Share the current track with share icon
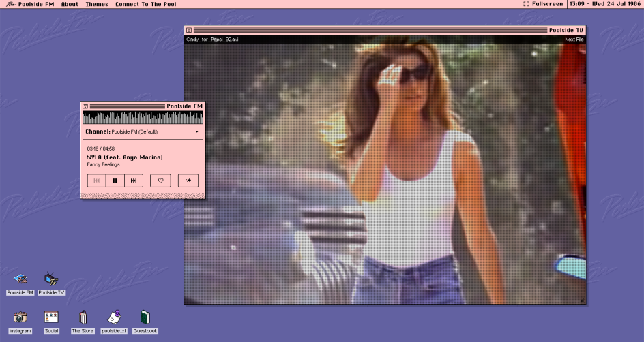 [x=188, y=181]
